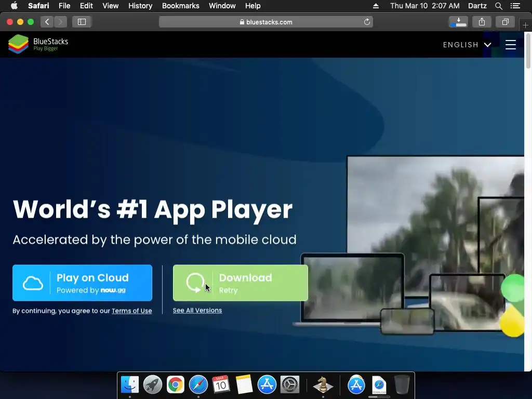Open the Trash in the Dock
This screenshot has width=532, height=399.
[402, 384]
